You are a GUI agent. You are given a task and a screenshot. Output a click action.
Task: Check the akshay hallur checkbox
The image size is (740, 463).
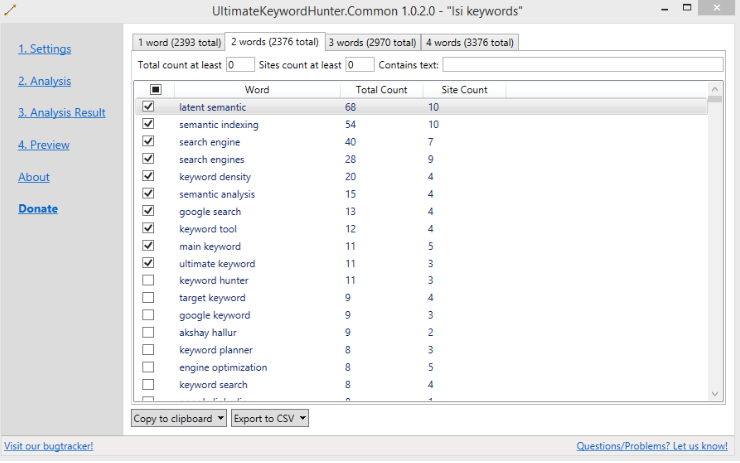[148, 332]
